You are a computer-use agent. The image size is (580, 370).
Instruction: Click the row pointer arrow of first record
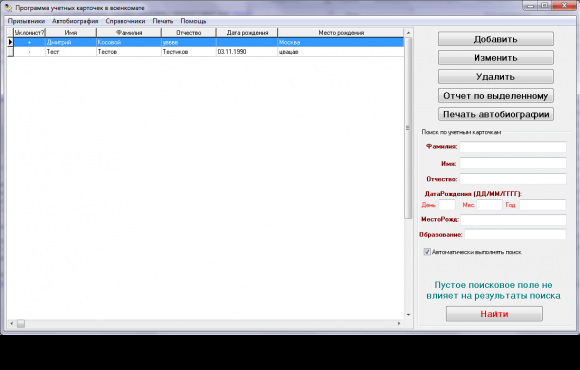tap(10, 42)
